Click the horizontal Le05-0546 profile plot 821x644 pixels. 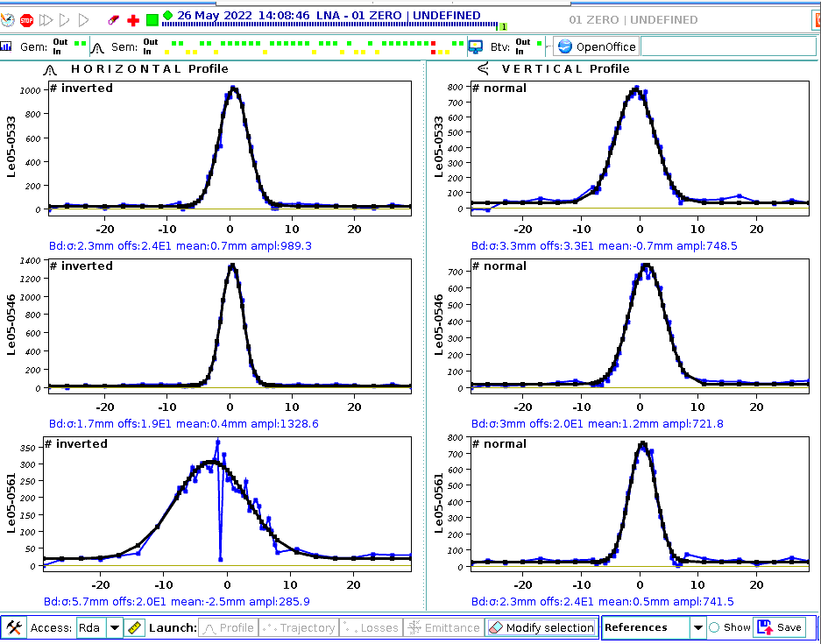tap(230, 326)
